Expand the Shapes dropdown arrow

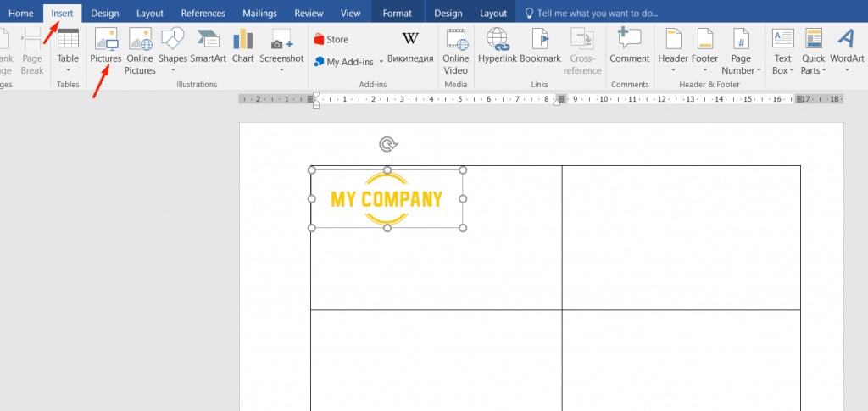[173, 70]
